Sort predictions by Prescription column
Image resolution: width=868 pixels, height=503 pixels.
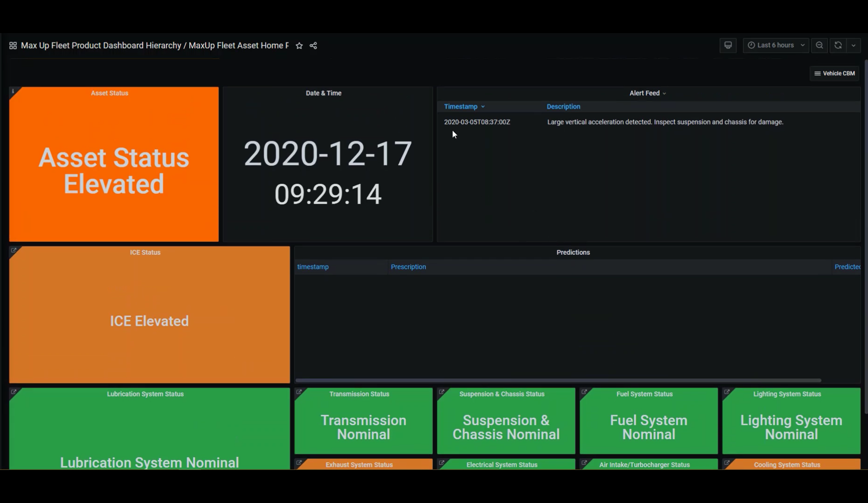(x=408, y=267)
